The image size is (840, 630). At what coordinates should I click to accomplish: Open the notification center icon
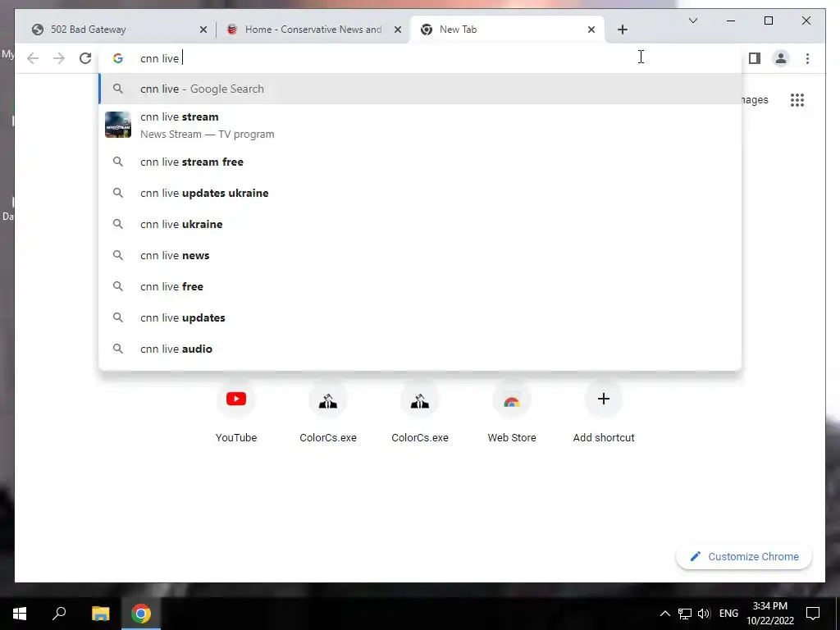coord(813,614)
